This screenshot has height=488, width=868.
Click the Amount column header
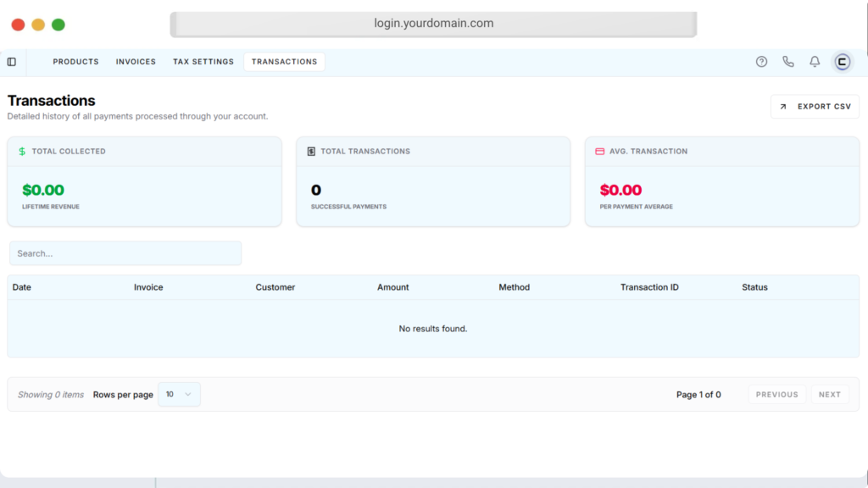392,287
